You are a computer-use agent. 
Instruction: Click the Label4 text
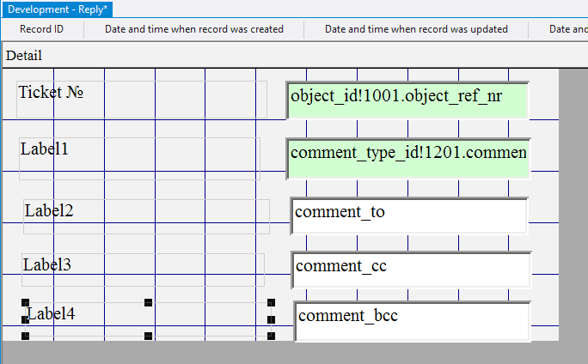click(51, 313)
